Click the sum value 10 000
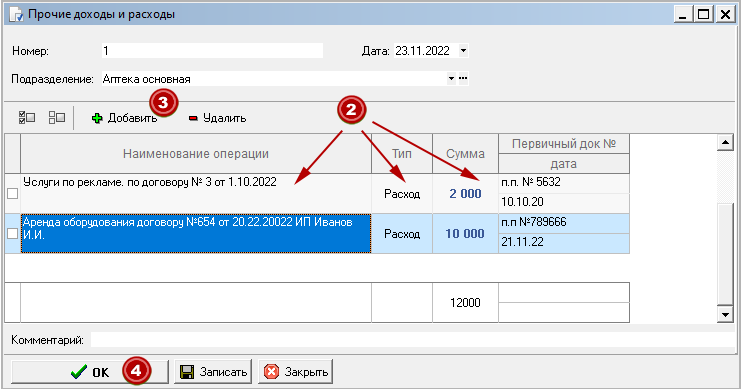Screen dimensions: 742x389 (x=465, y=234)
